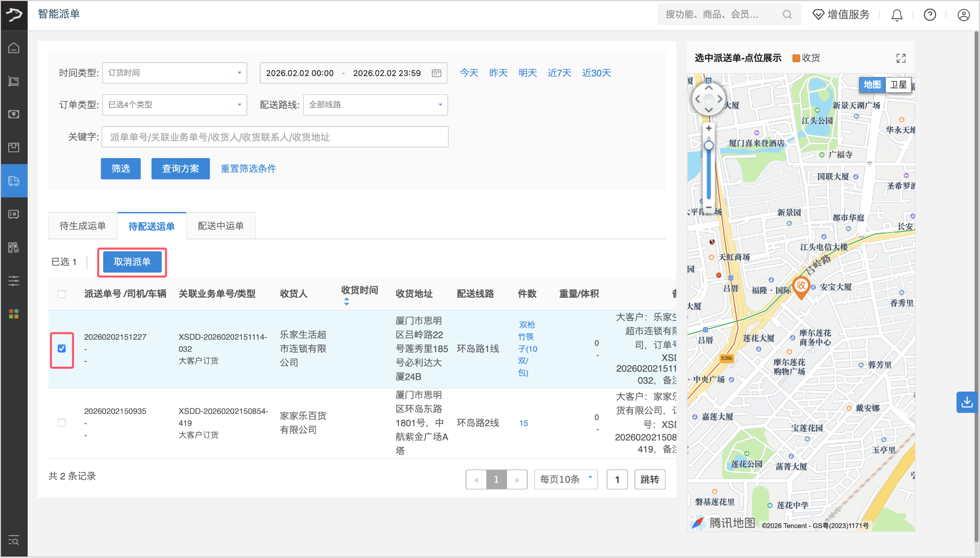Image resolution: width=980 pixels, height=558 pixels.
Task: Expand the map to fullscreen
Action: [x=901, y=58]
